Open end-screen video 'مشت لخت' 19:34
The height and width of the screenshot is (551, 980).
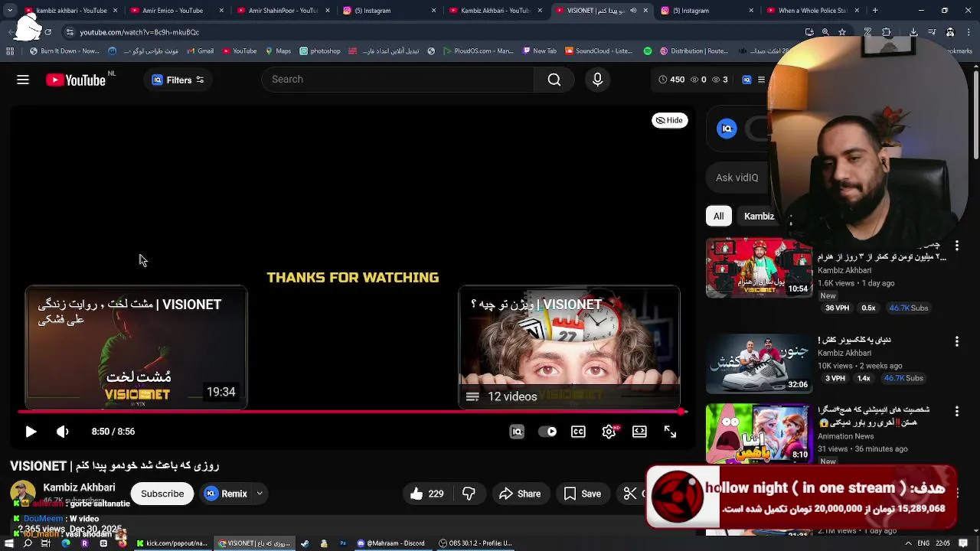coord(136,347)
